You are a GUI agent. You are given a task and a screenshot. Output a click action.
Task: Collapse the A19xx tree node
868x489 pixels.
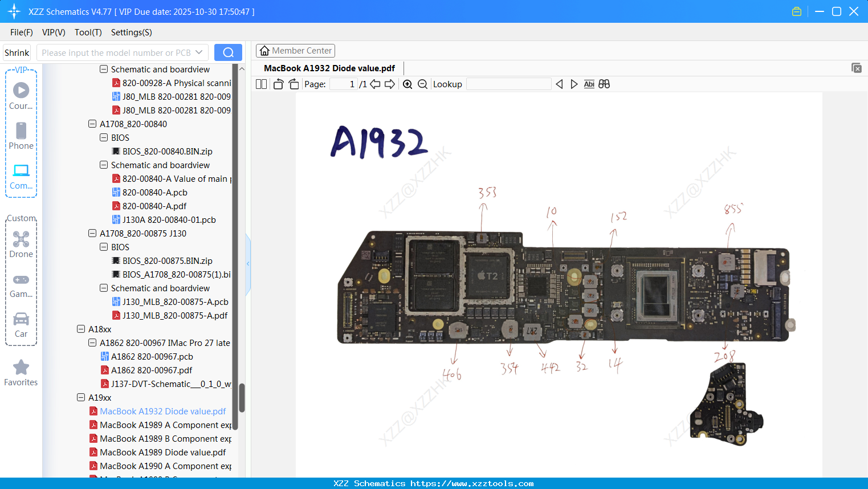point(81,397)
